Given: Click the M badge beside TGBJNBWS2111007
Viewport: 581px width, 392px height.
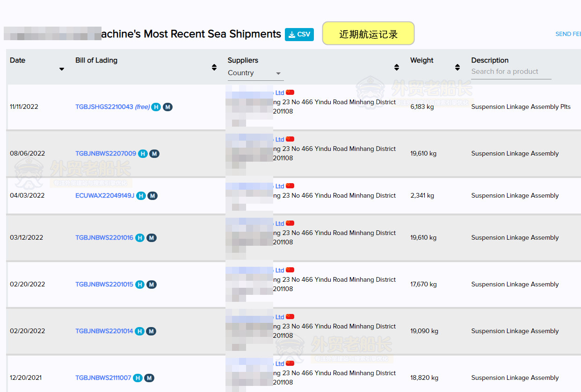Looking at the screenshot, I should click(149, 378).
